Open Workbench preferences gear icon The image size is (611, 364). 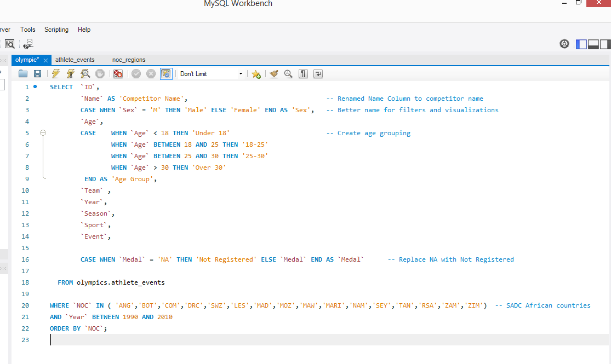coord(564,44)
